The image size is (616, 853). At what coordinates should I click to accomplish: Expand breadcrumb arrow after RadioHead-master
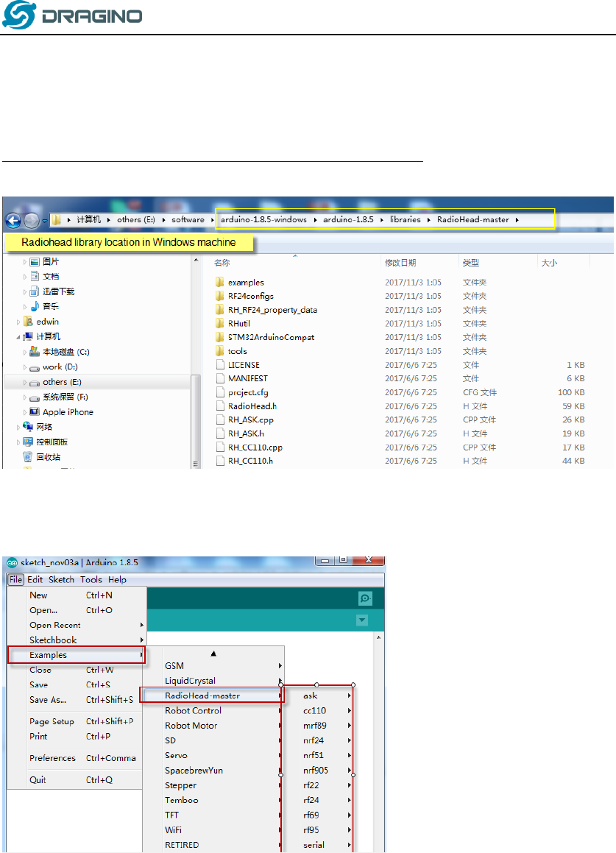click(x=517, y=220)
